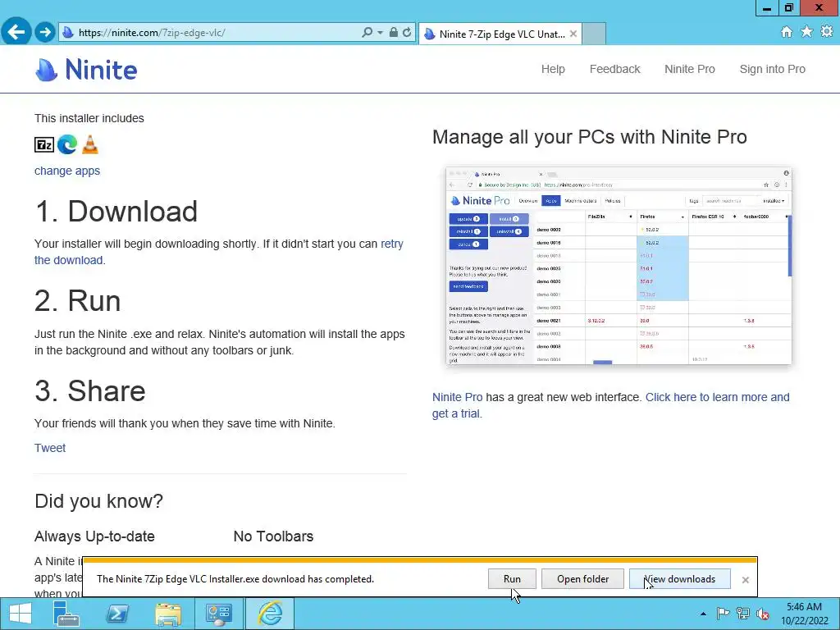This screenshot has width=840, height=630.
Task: Click the network tray icon
Action: pos(742,614)
